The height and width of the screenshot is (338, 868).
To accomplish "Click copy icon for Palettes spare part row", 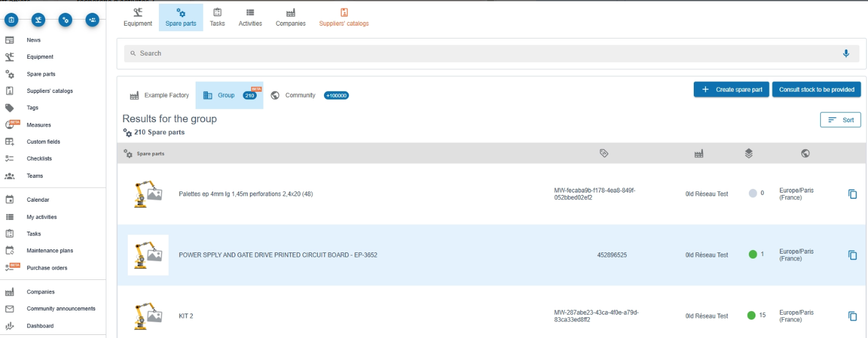I will point(852,194).
